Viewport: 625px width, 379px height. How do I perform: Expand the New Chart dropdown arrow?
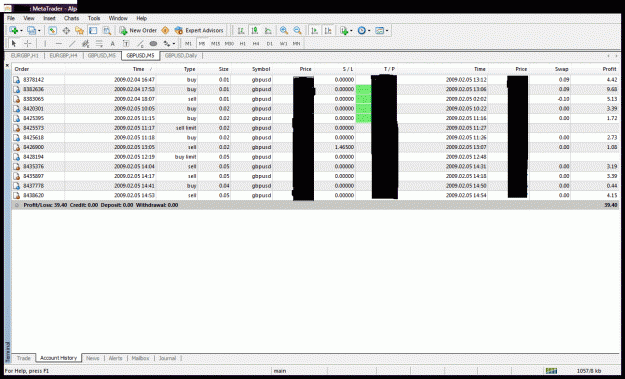21,31
